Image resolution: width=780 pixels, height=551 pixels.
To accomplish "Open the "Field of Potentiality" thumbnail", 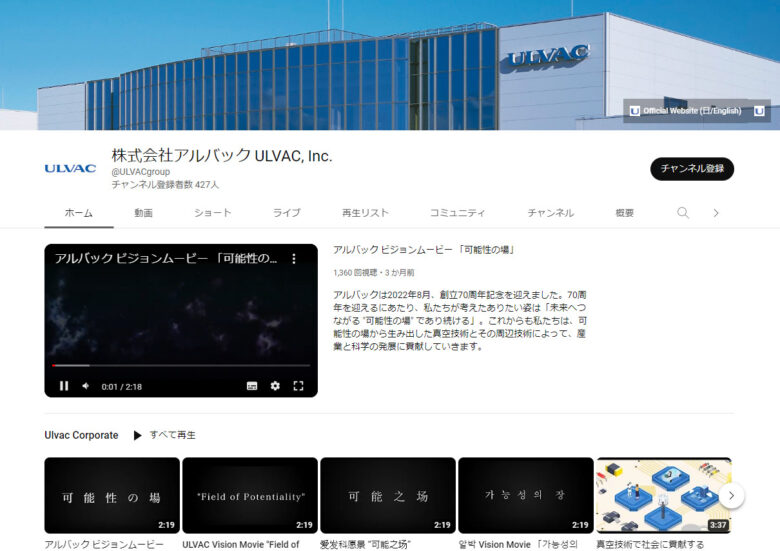I will point(250,495).
